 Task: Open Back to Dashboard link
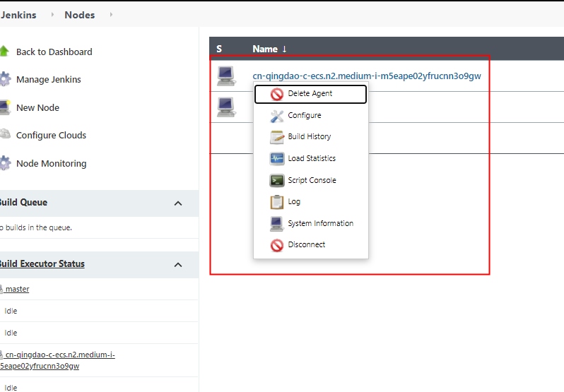54,52
